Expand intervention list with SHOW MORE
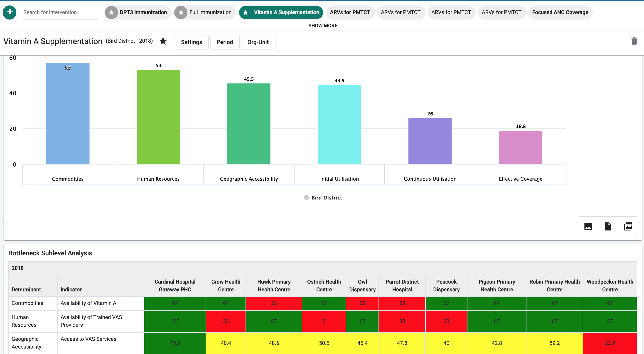This screenshot has height=354, width=644. tap(322, 25)
